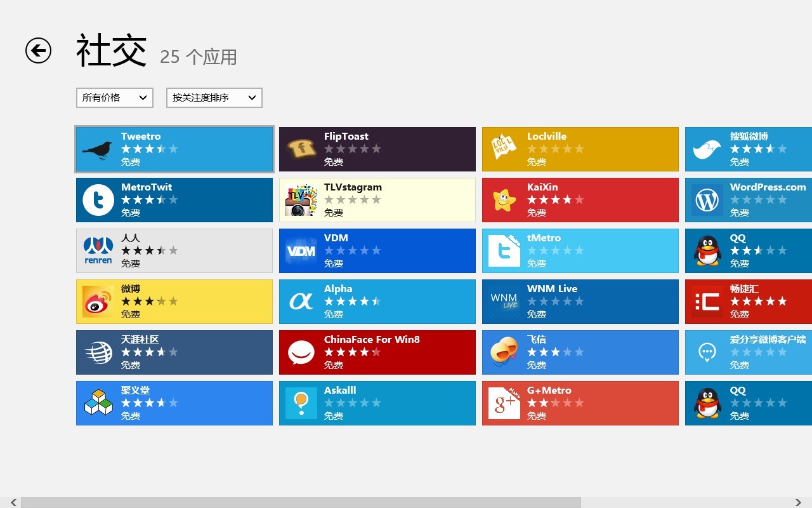Screen dimensions: 812x508
Task: Click the WordPress W logo icon
Action: click(x=707, y=200)
